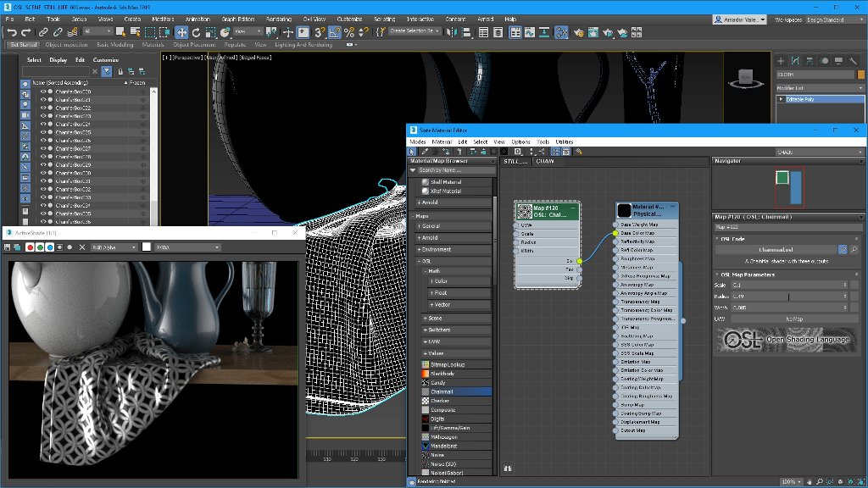Toggle visibility eye of ChamferBox029
This screenshot has width=868, height=488.
click(43, 165)
